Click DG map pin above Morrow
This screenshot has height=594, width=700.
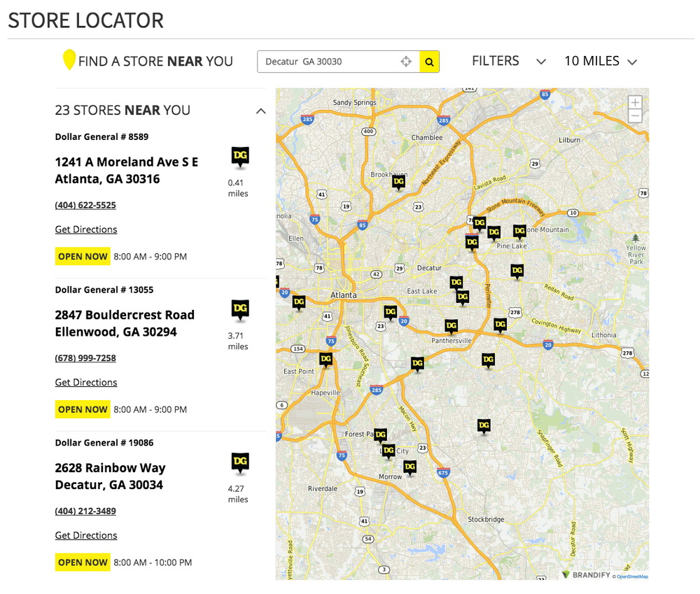point(409,467)
